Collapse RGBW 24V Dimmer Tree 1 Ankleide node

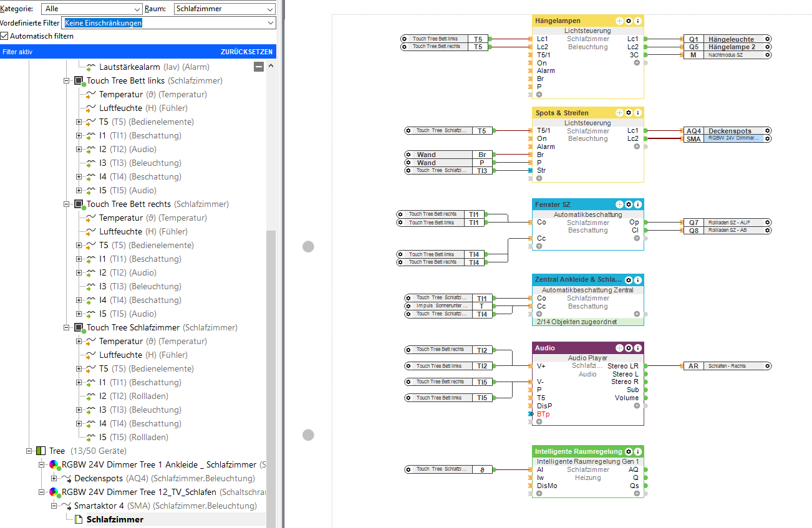(x=42, y=465)
